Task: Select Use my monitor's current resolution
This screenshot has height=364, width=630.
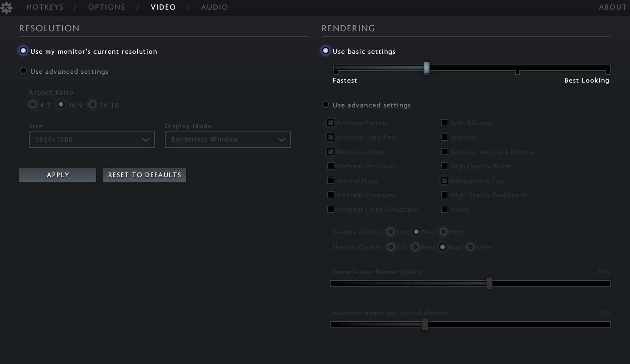Action: click(23, 51)
